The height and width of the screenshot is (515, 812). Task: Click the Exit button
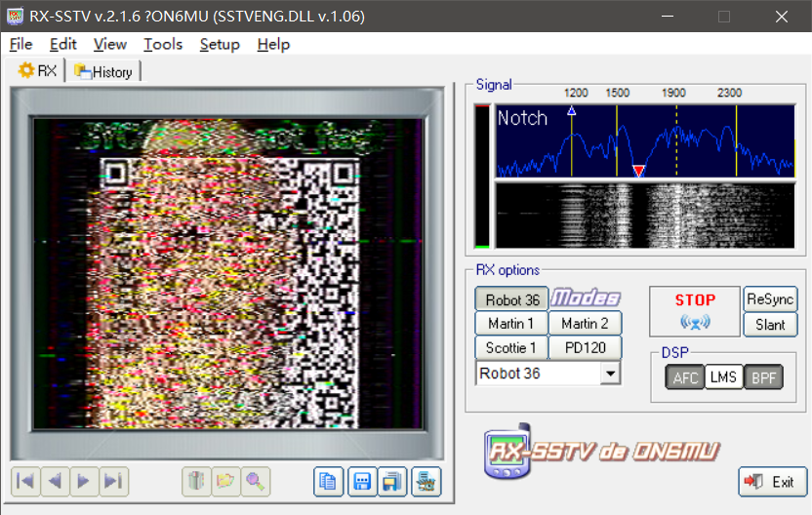coord(773,482)
